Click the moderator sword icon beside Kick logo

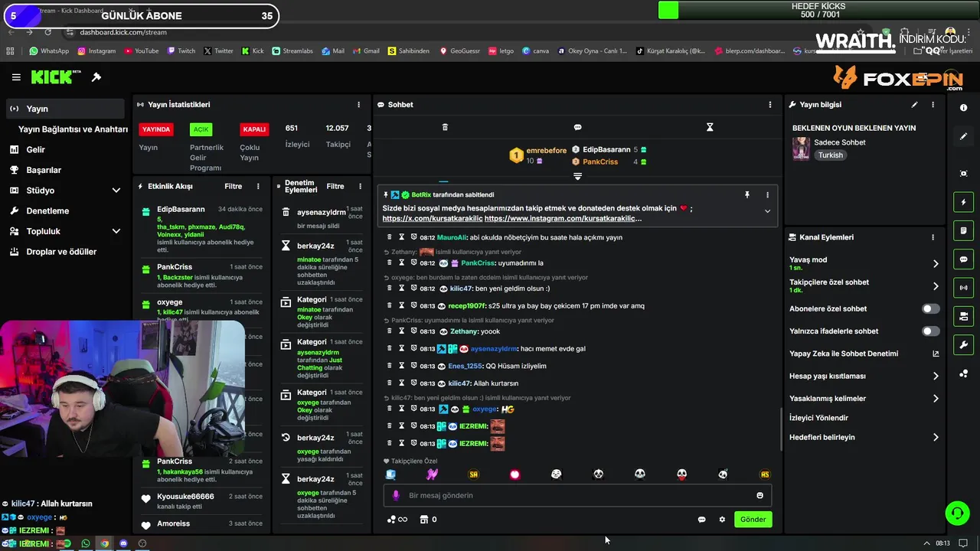96,77
